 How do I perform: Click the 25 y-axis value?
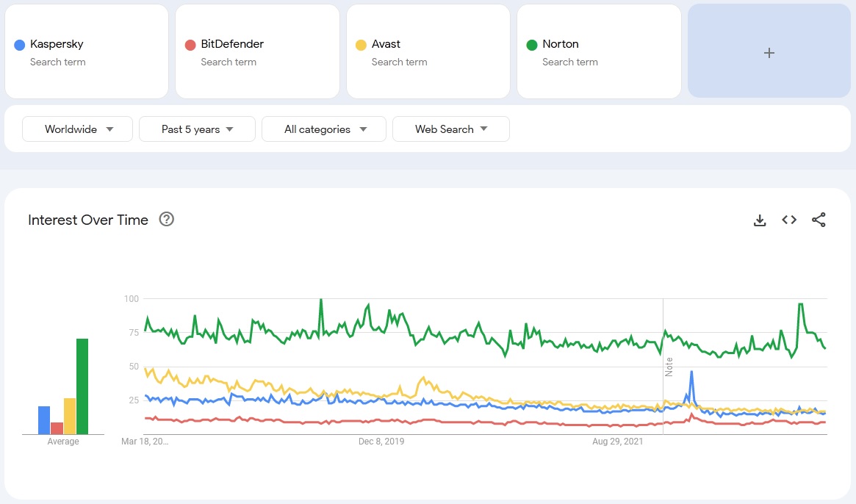134,400
